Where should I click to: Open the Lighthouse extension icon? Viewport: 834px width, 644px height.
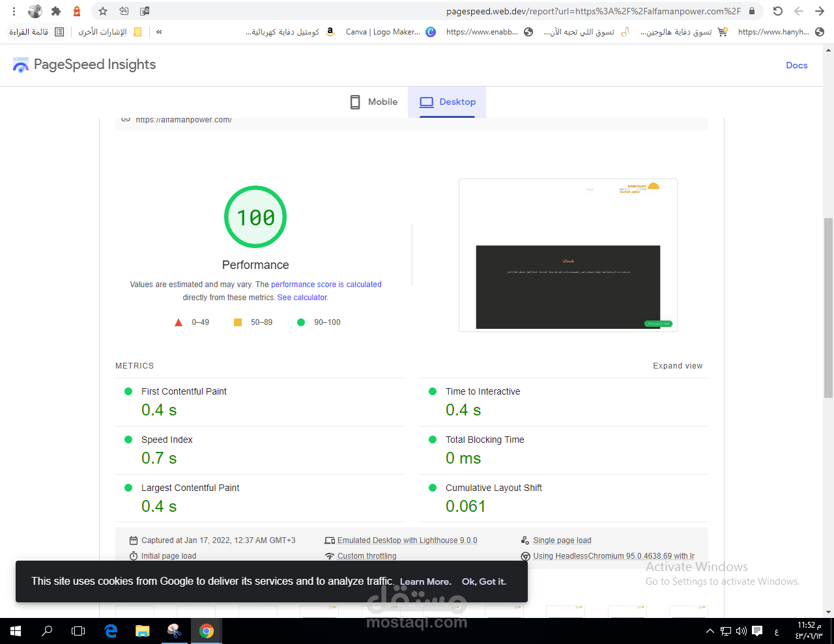click(76, 11)
